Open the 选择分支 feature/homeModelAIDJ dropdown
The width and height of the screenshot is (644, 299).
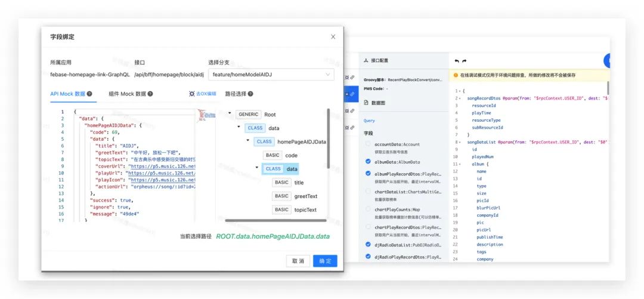[271, 75]
